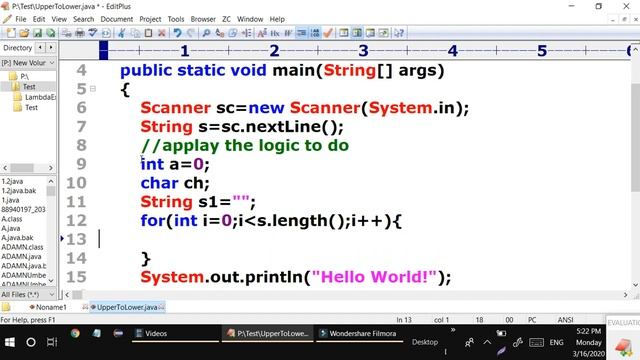Click the Print toolbar icon

coord(80,33)
